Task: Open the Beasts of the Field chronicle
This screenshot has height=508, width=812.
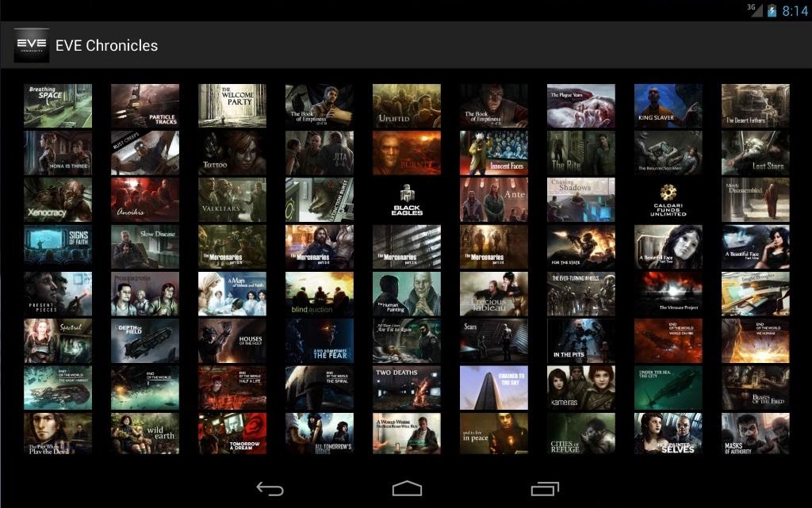Action: pos(756,388)
